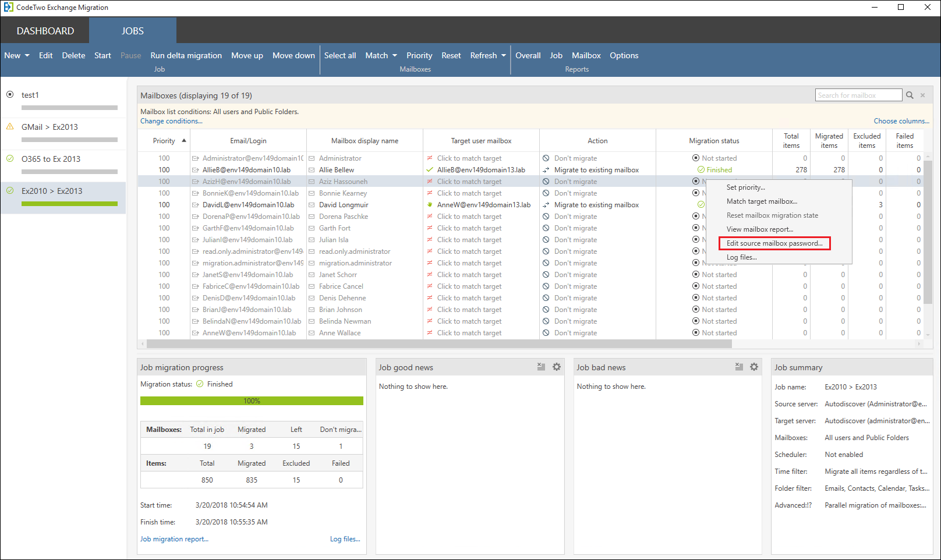
Task: Click the mailbox search magnifier icon
Action: click(x=910, y=95)
